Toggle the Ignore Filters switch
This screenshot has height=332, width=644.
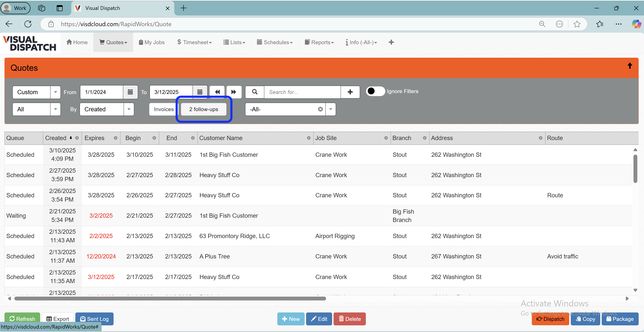pyautogui.click(x=375, y=91)
